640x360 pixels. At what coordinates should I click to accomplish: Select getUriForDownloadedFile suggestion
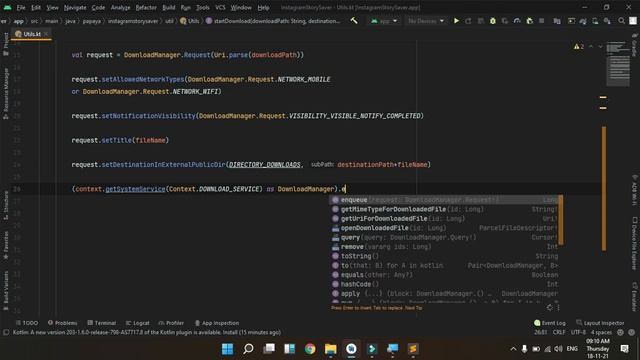[x=444, y=218]
